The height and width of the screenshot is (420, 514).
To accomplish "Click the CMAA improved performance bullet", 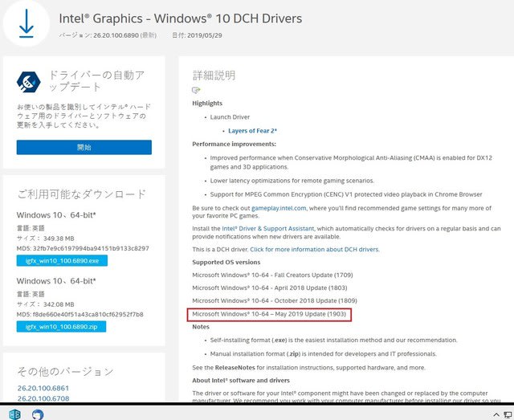I will [351, 162].
